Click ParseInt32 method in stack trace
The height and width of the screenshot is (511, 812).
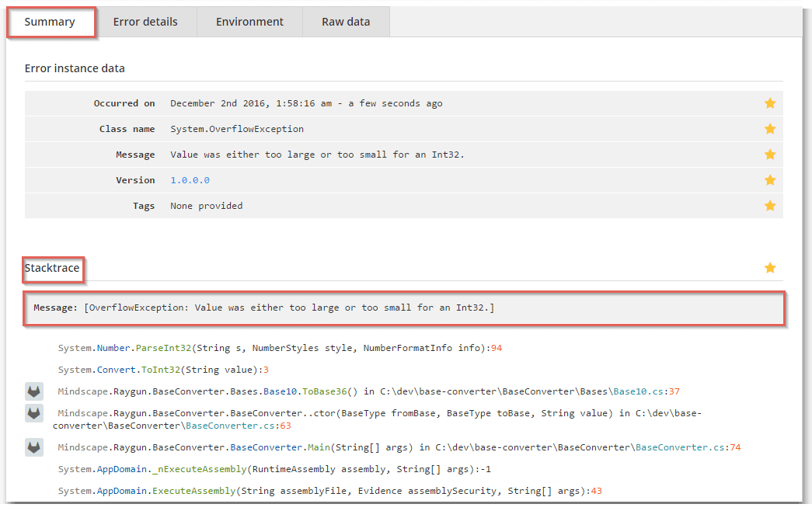click(x=163, y=348)
